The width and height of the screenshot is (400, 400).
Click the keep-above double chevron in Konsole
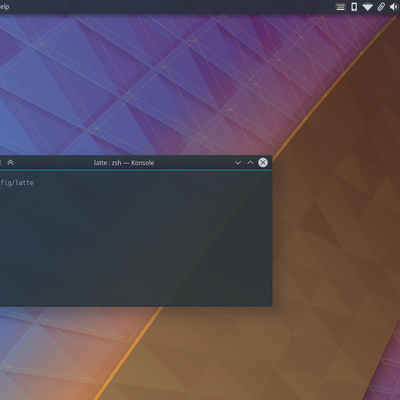click(10, 162)
